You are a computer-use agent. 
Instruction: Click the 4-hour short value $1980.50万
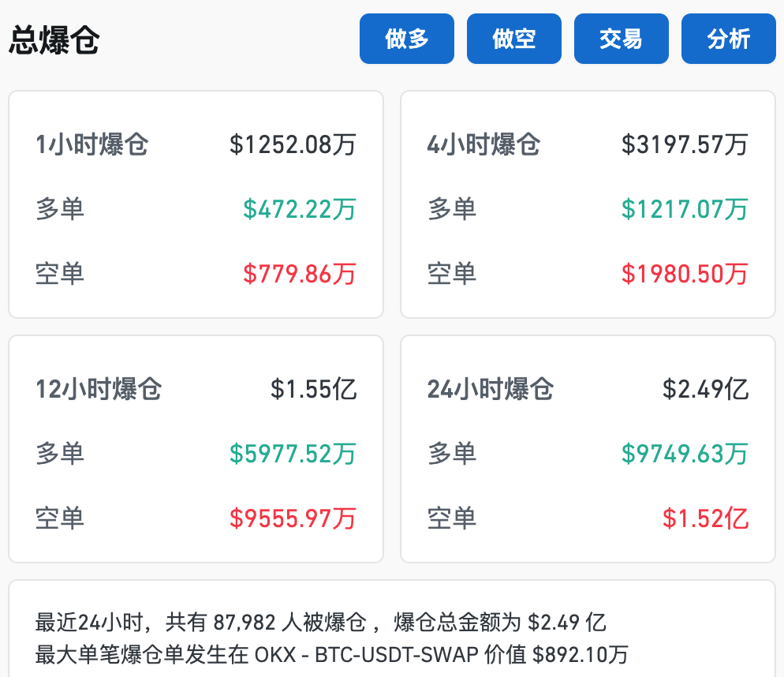pyautogui.click(x=685, y=274)
